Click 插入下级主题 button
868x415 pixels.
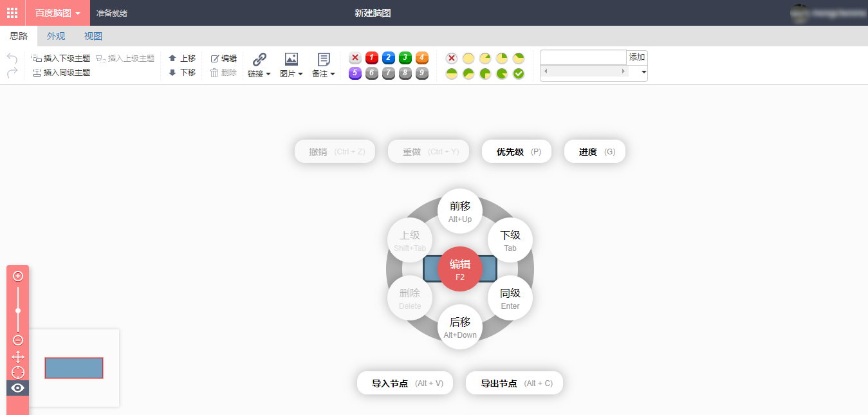click(61, 59)
